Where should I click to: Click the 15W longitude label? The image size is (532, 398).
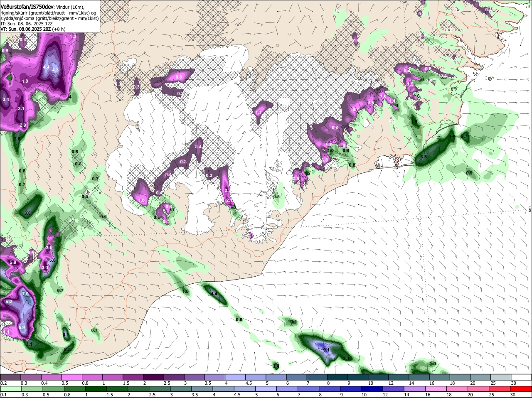coord(403,2)
